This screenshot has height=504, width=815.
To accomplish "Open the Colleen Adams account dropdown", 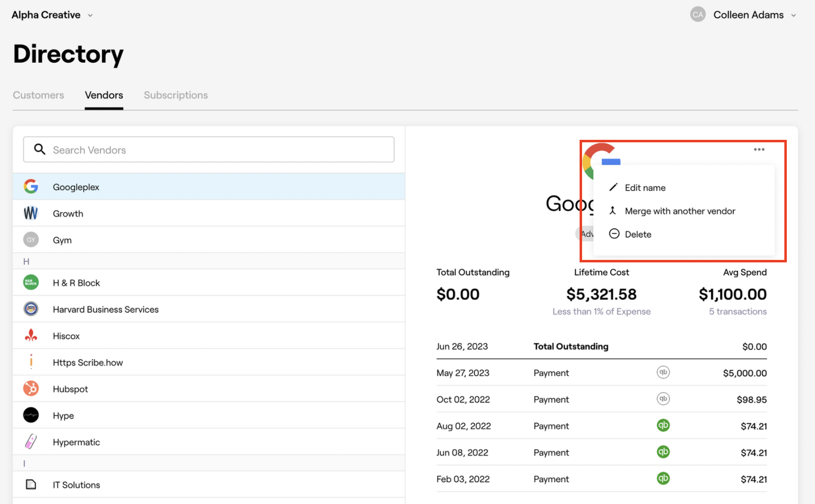I will tap(755, 15).
